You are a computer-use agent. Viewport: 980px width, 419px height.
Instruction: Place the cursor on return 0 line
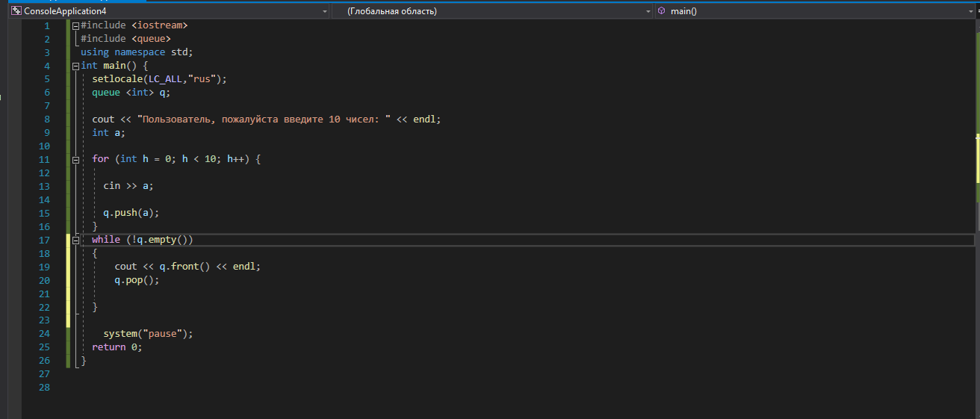[x=117, y=347]
